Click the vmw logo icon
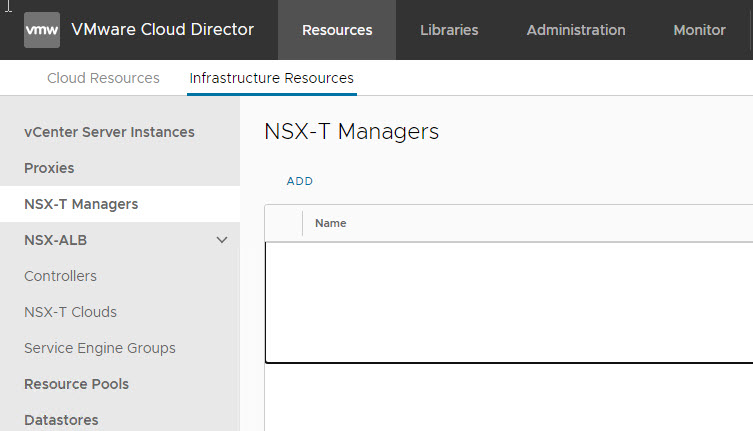Image resolution: width=753 pixels, height=431 pixels. click(42, 30)
